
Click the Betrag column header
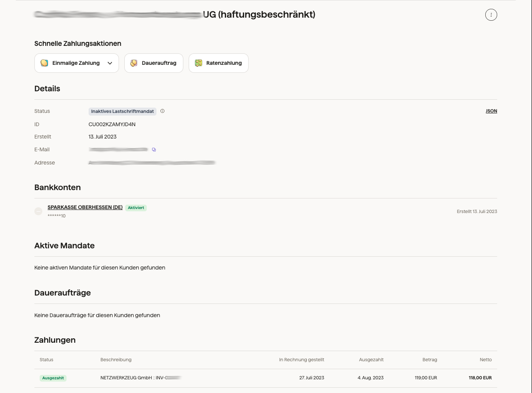pos(430,360)
